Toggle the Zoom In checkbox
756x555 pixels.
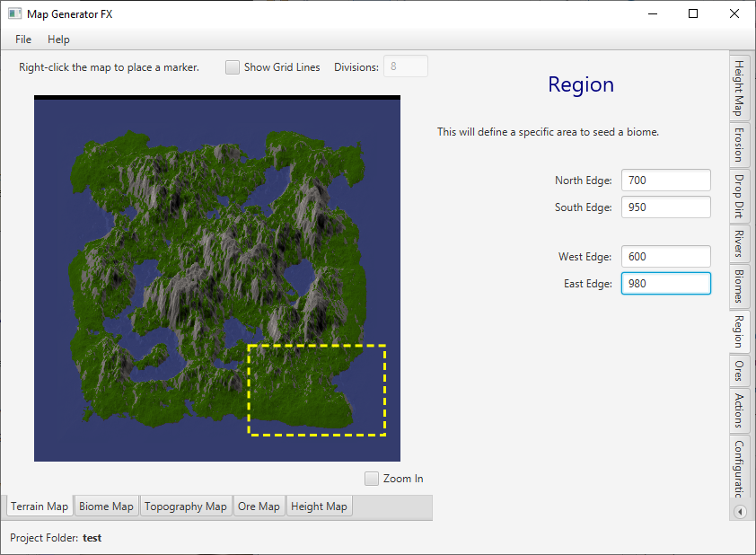coord(372,479)
